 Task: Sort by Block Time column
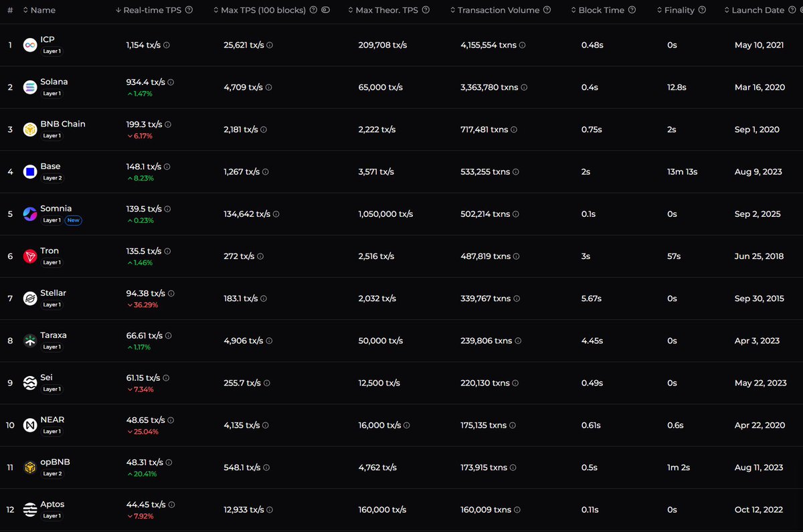[598, 10]
